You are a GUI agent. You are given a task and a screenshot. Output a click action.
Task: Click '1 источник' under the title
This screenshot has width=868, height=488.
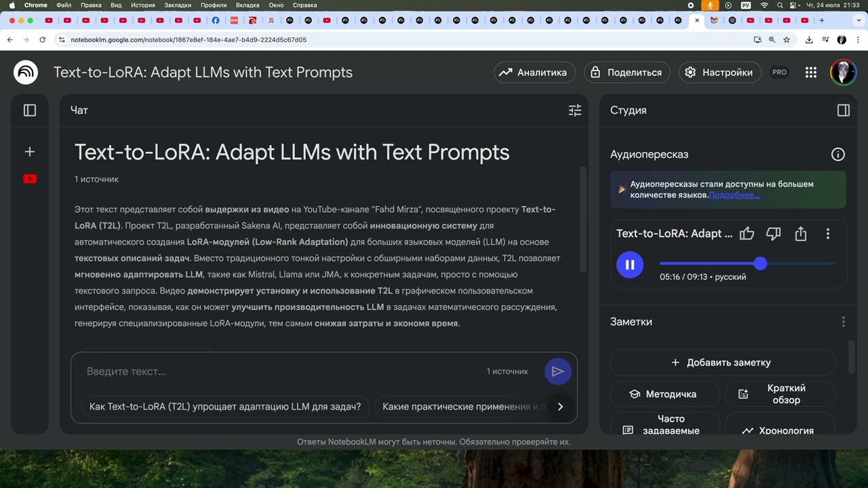pos(96,180)
